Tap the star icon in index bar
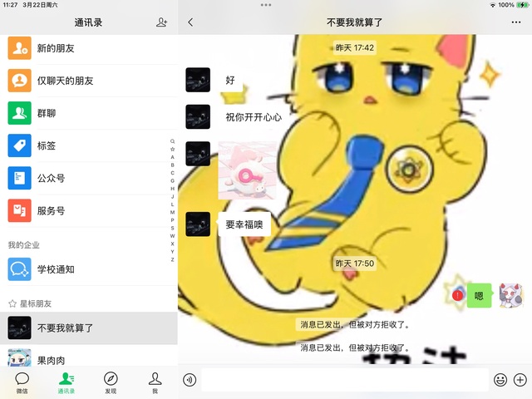Image resolution: width=532 pixels, height=399 pixels. coord(172,149)
